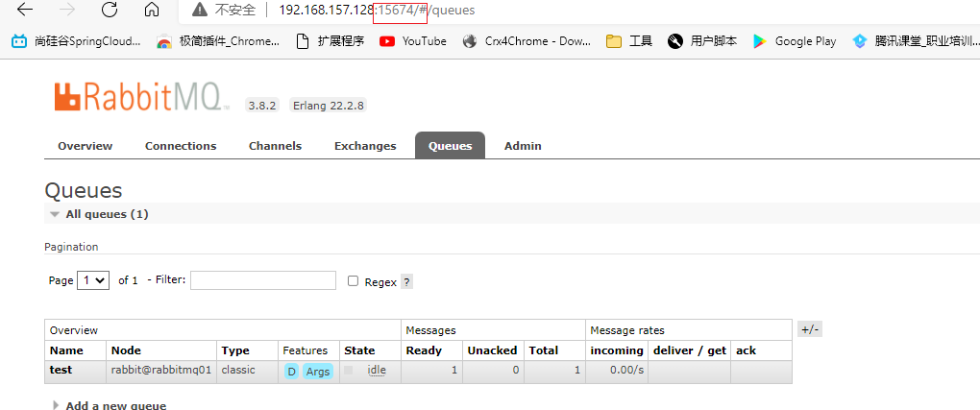The image size is (980, 410).
Task: Open the Google Play bookmark
Action: point(795,41)
